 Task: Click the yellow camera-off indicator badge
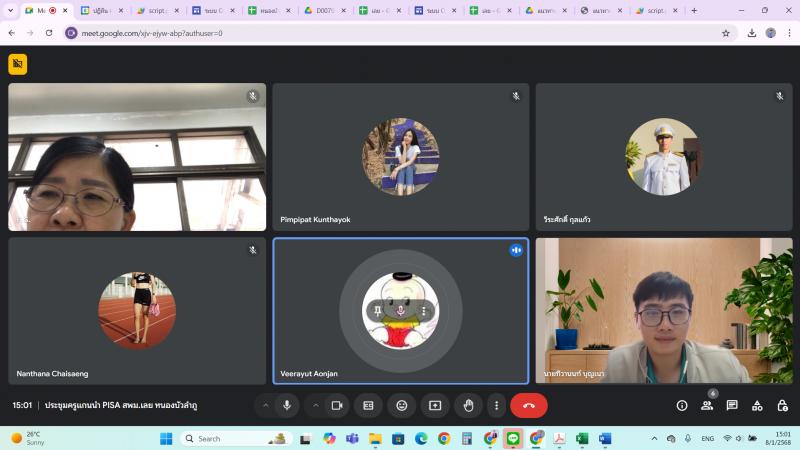click(18, 64)
